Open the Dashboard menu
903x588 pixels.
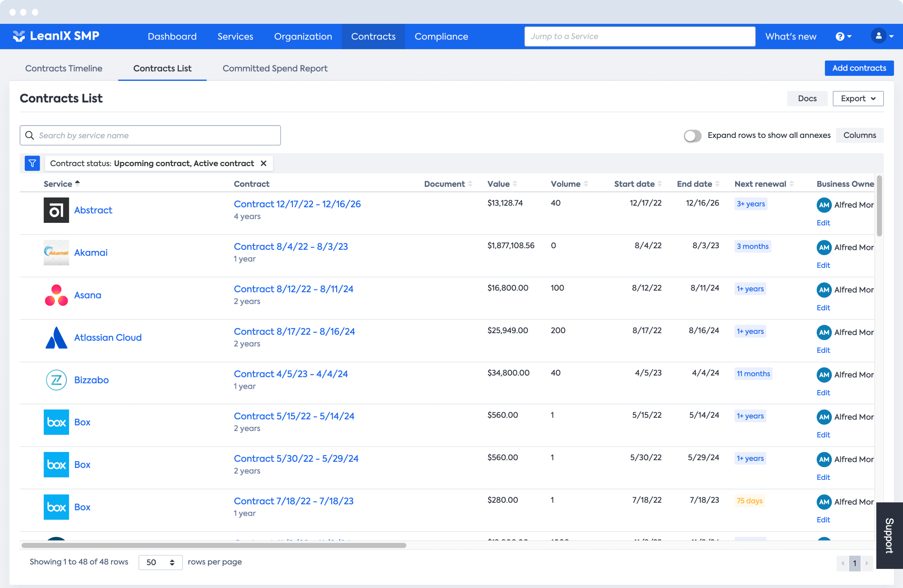[172, 36]
